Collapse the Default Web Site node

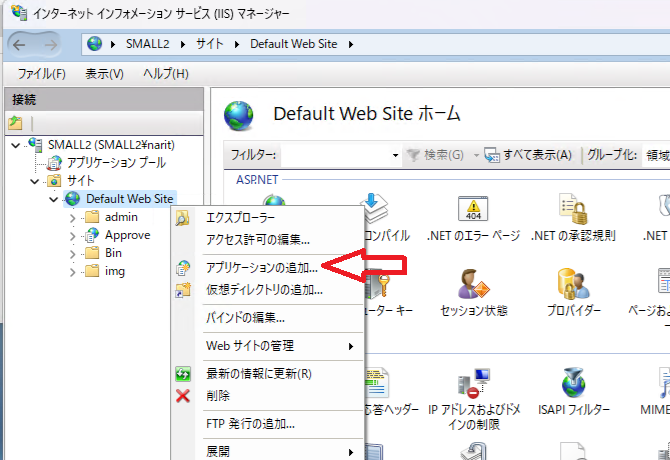(54, 199)
